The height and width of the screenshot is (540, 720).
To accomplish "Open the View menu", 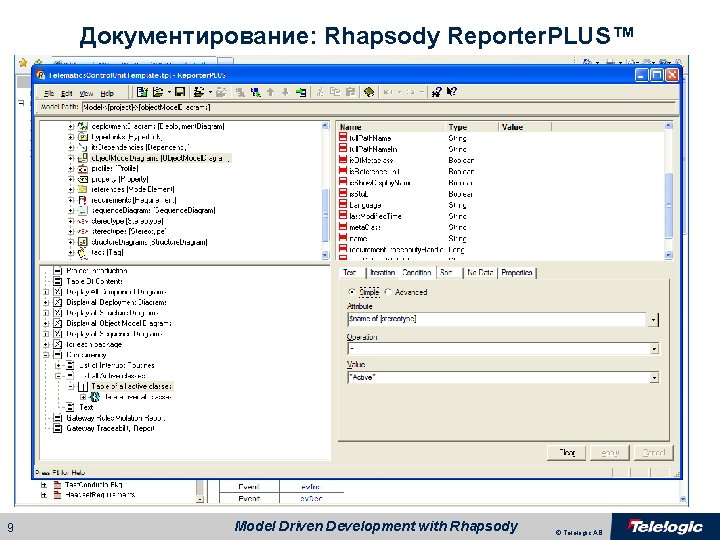I will click(x=86, y=93).
